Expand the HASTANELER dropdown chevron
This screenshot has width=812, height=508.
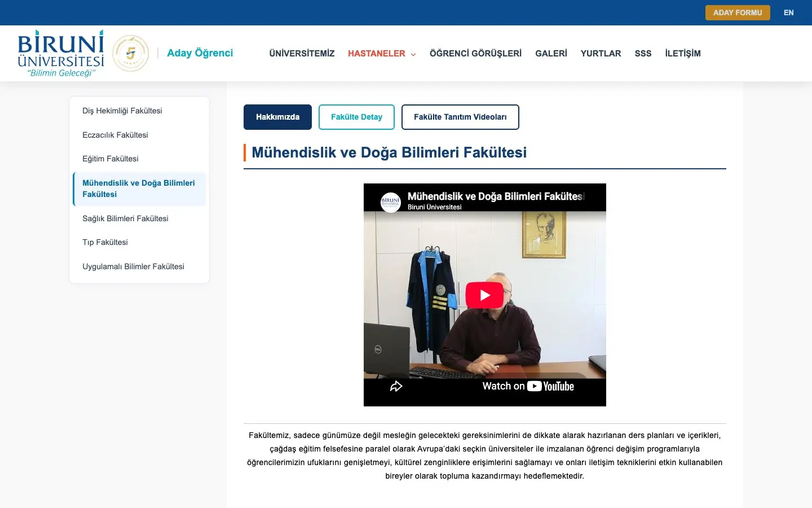413,54
